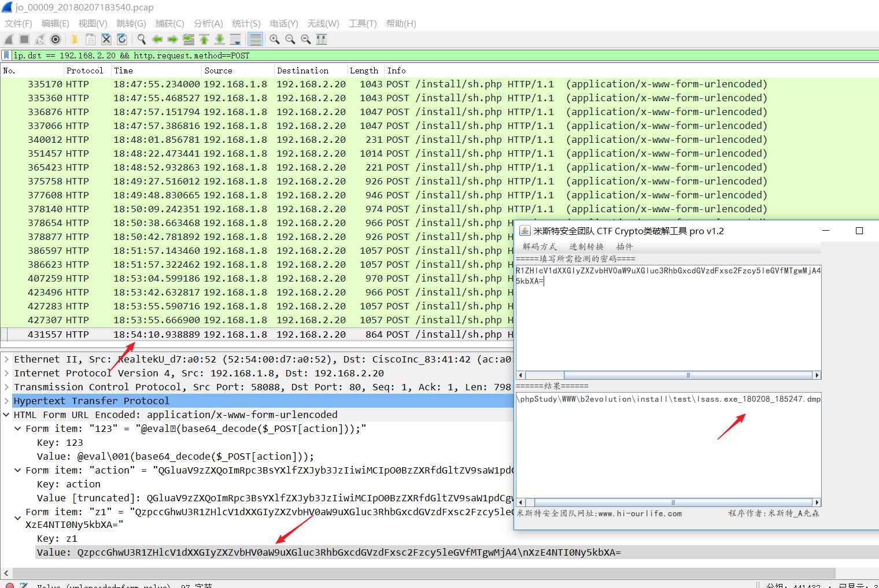Screen dimensions: 879x588
Task: Click the stop capture square icon
Action: click(x=24, y=39)
